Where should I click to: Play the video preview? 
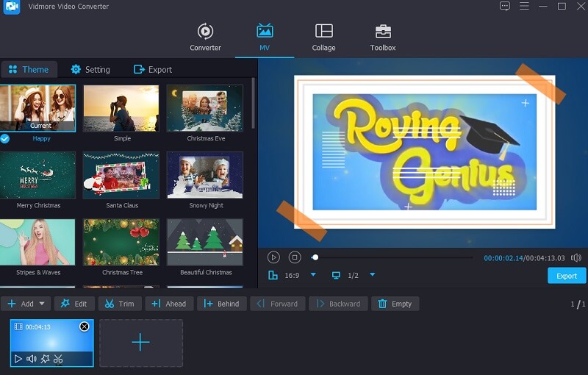pos(273,257)
